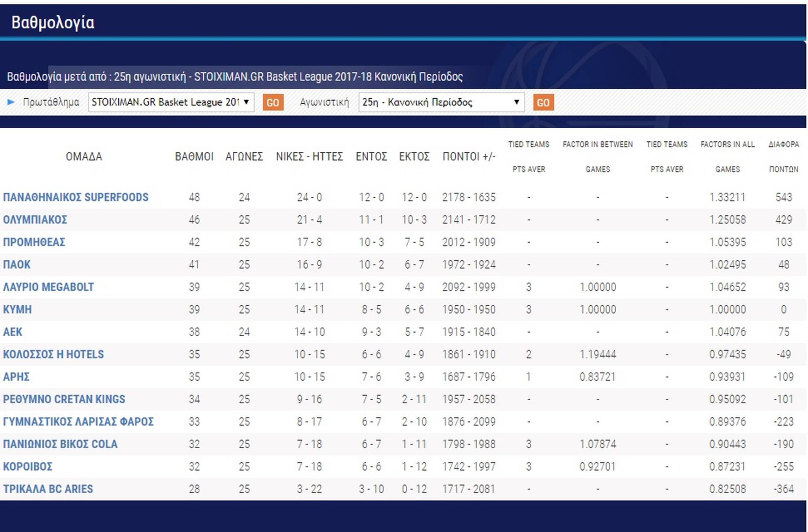Click the score total 2141 - 1712
The width and height of the screenshot is (808, 532).
click(x=469, y=220)
